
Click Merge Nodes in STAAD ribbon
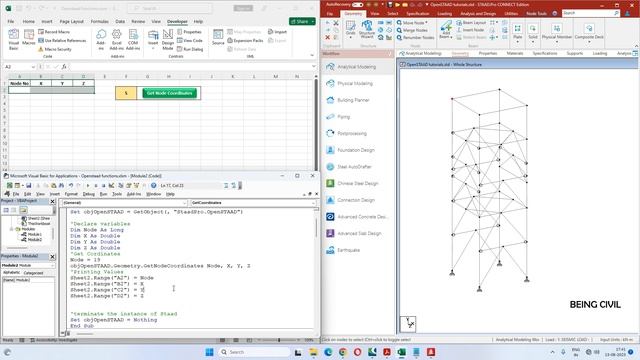point(412,30)
